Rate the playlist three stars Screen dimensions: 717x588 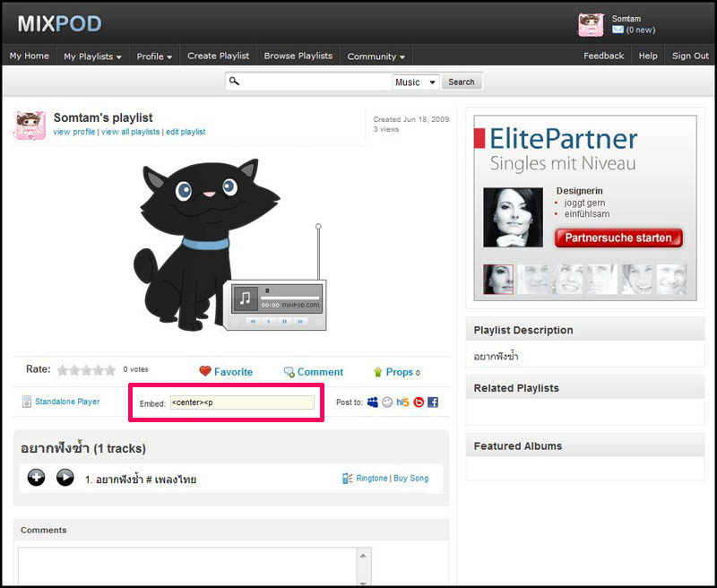tap(86, 370)
